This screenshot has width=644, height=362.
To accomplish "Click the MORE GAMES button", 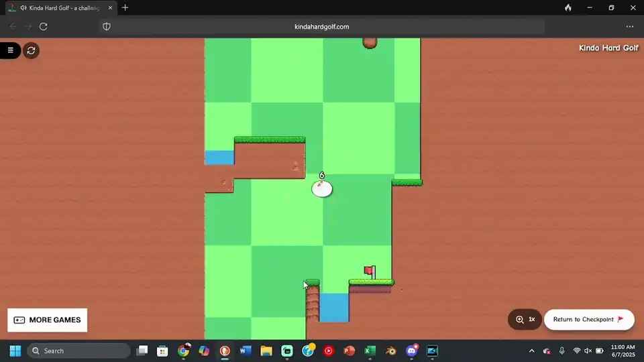I will pos(48,320).
